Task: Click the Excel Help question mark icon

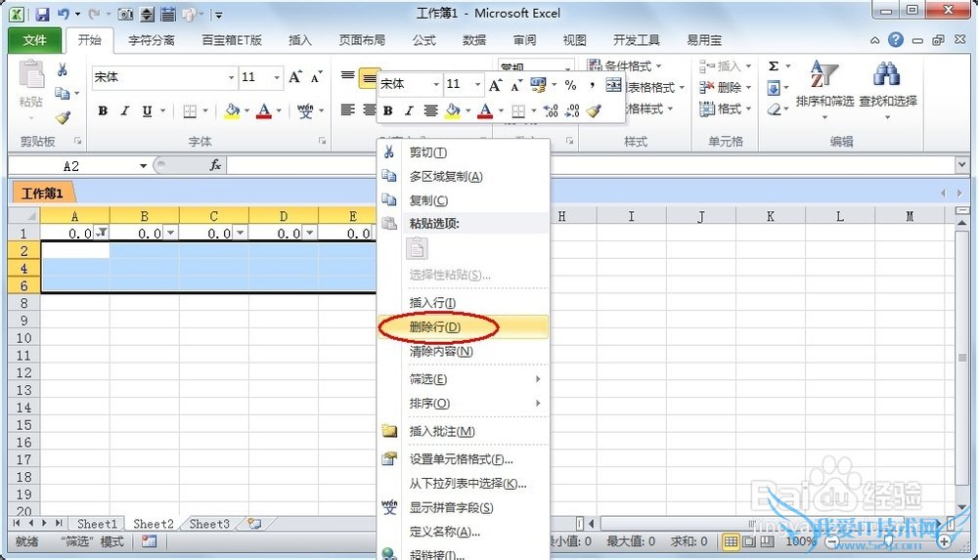Action: pyautogui.click(x=896, y=40)
